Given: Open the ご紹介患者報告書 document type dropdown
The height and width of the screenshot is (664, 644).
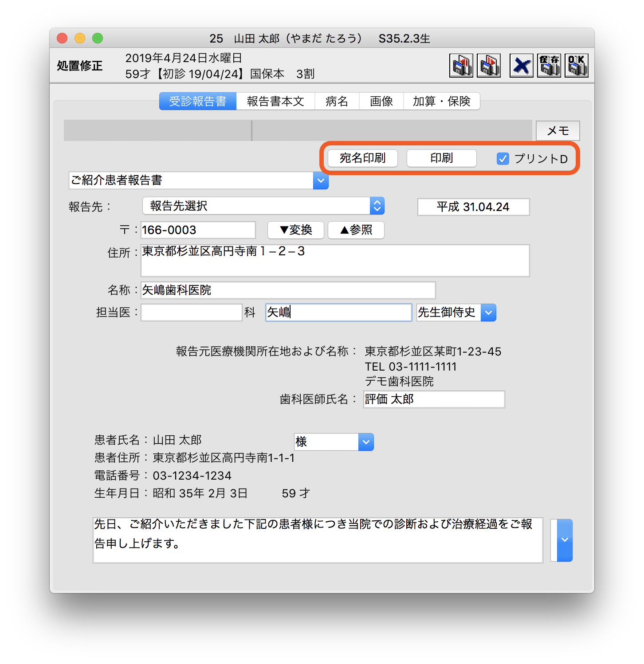Looking at the screenshot, I should click(x=320, y=180).
